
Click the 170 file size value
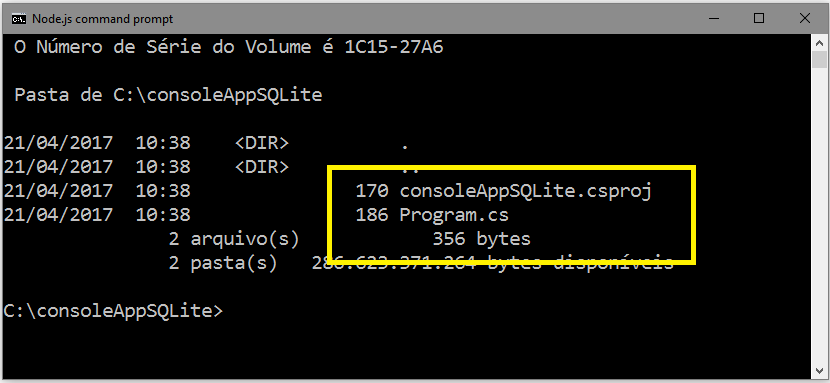click(372, 192)
